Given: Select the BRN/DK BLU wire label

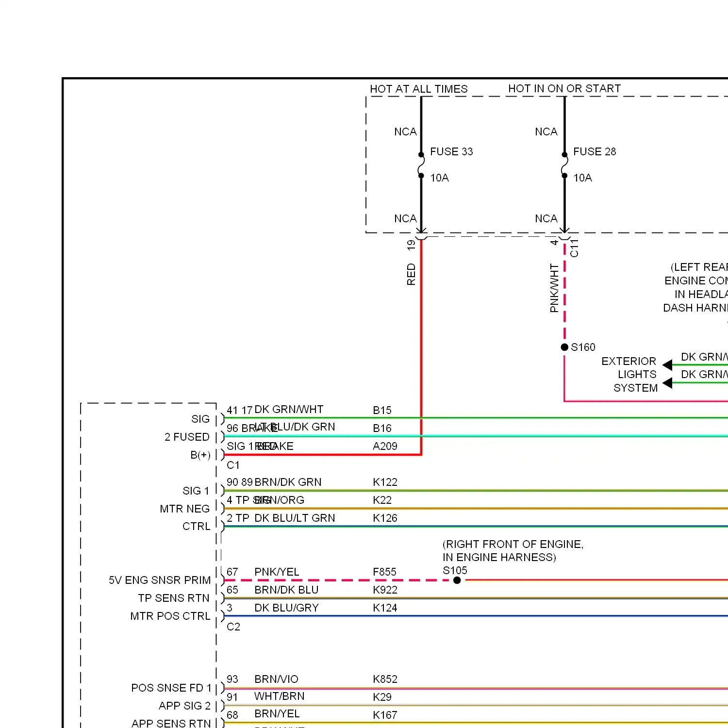Looking at the screenshot, I should 286,590.
